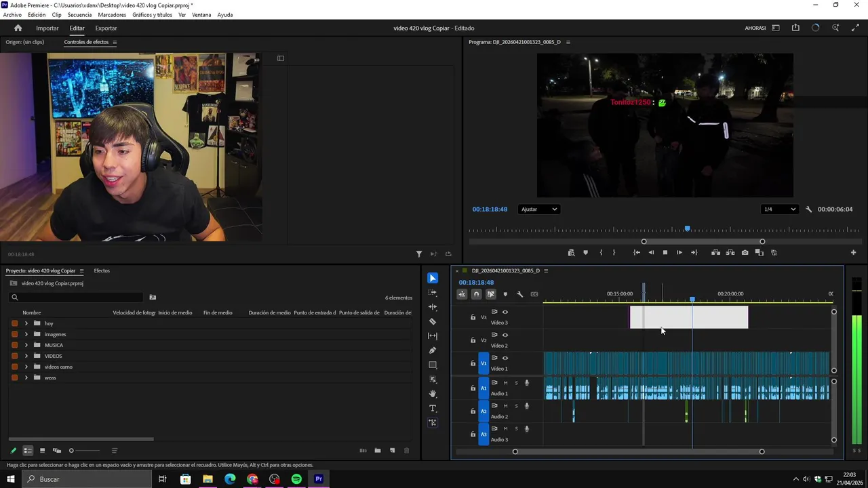Switch to the Efectos panel tab

pos(102,271)
